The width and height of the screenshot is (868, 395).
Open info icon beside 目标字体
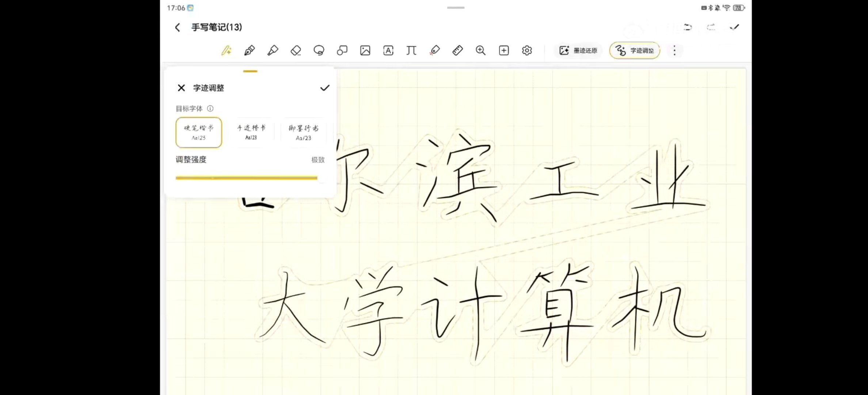click(x=210, y=109)
